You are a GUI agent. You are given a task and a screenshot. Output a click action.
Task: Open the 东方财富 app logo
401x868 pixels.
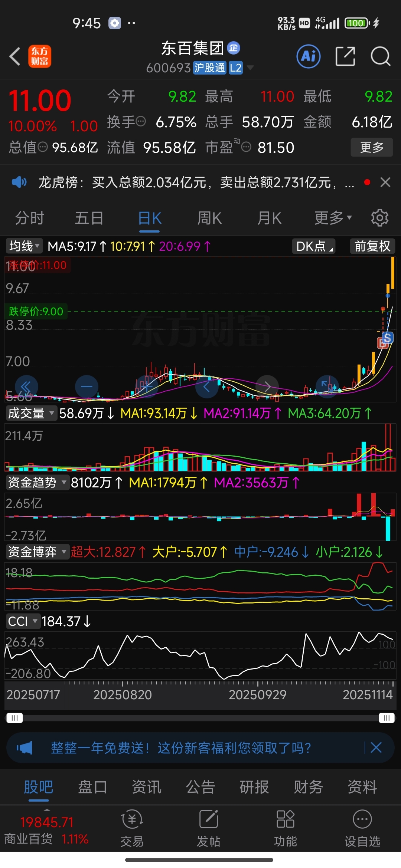[x=40, y=57]
